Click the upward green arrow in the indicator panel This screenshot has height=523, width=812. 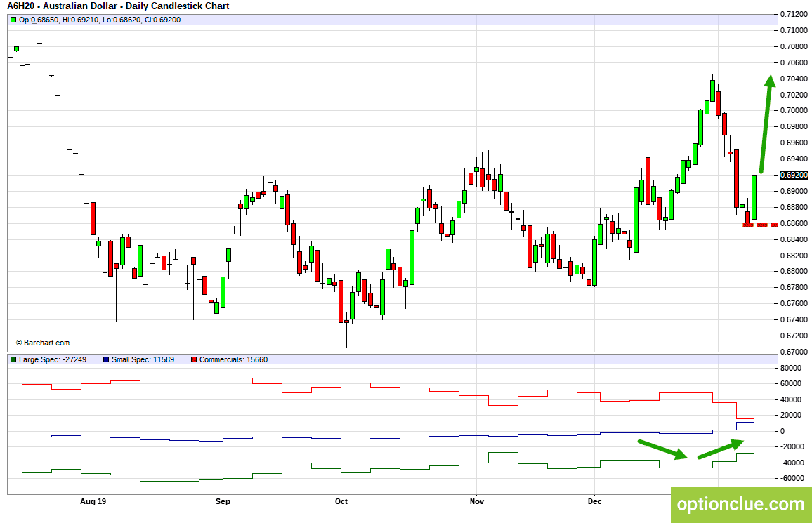coord(721,449)
